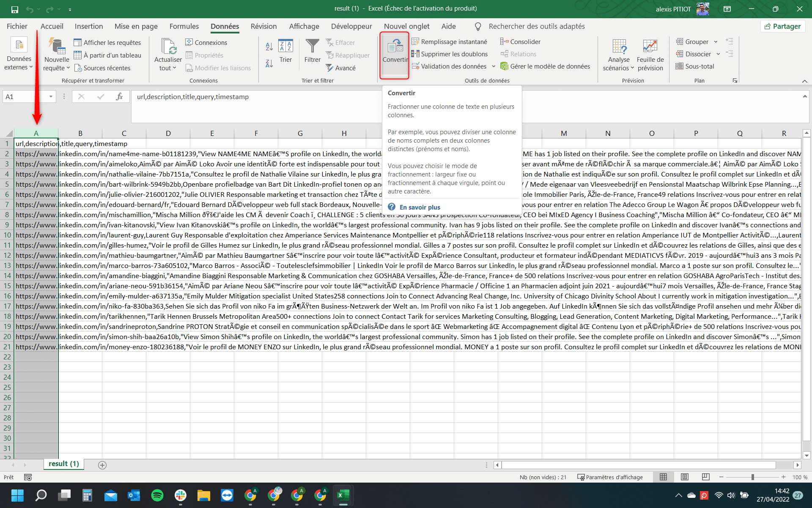
Task: Click Remplissage instantané
Action: [450, 41]
